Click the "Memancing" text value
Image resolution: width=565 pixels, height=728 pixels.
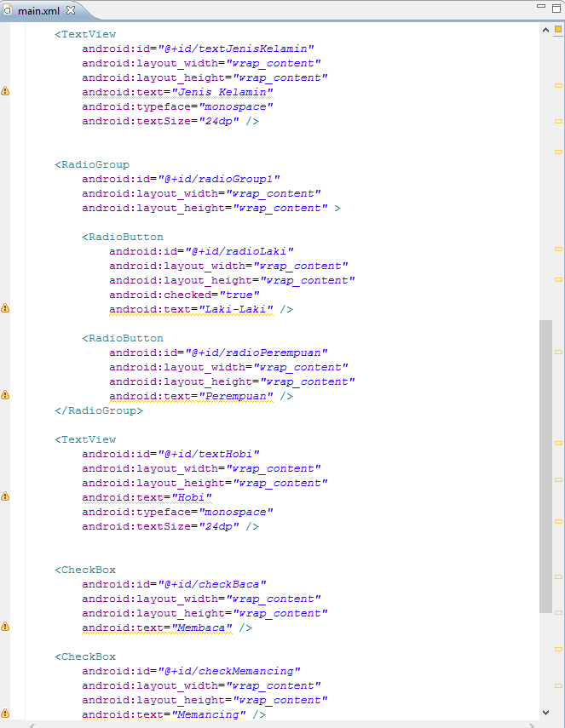pyautogui.click(x=209, y=714)
